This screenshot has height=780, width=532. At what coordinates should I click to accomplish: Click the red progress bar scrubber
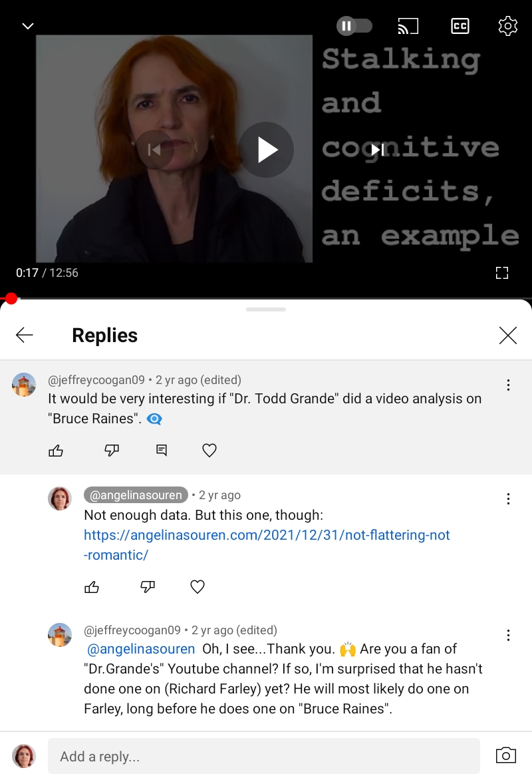11,298
